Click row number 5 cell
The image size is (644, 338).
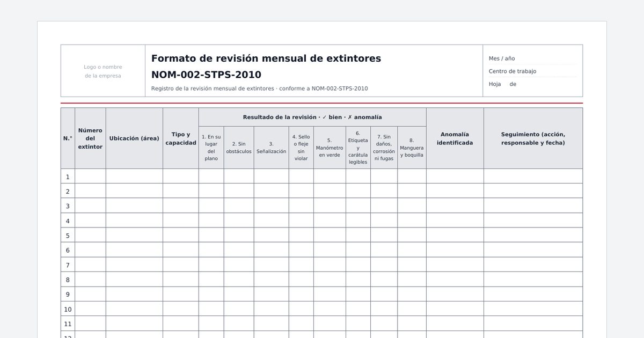pyautogui.click(x=68, y=235)
